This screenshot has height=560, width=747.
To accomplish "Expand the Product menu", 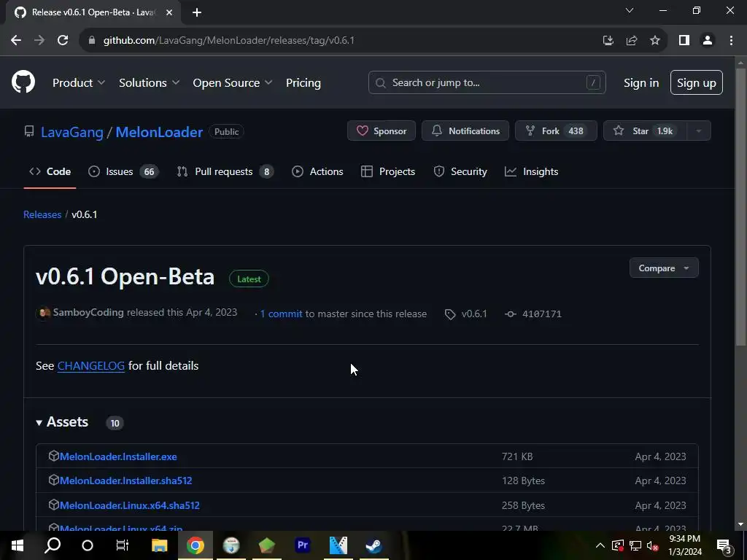I will [x=79, y=83].
